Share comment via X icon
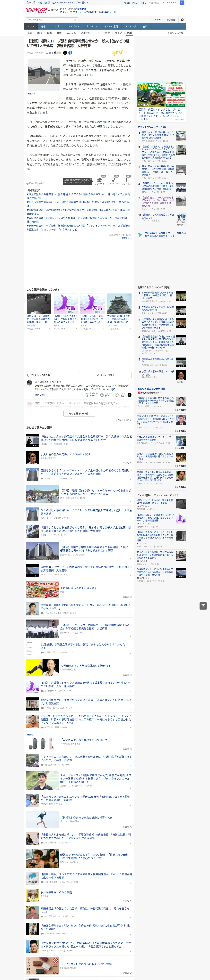Viewport: 210px width, 980px height. (x=130, y=395)
